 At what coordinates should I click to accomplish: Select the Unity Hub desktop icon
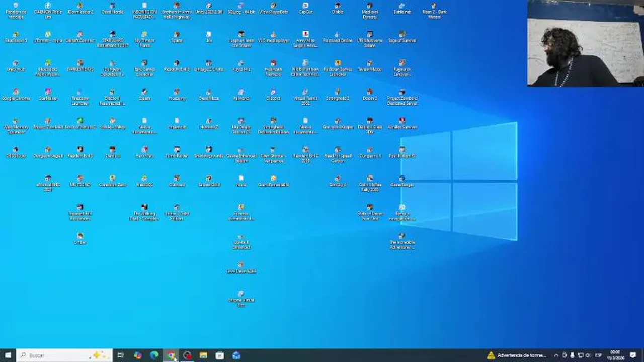(16, 66)
